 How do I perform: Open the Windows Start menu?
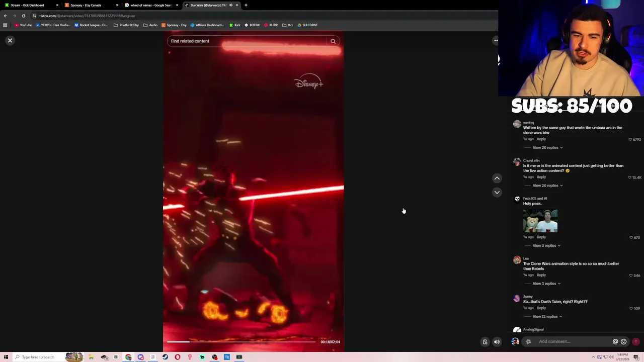point(6,357)
